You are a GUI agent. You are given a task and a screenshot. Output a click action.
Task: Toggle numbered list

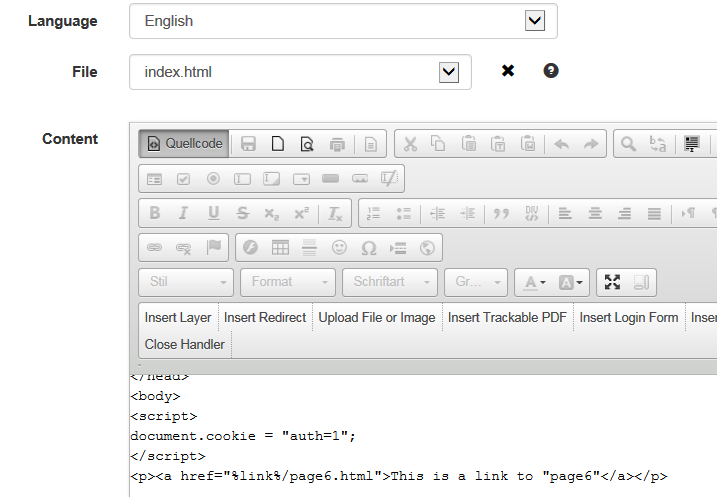point(374,213)
